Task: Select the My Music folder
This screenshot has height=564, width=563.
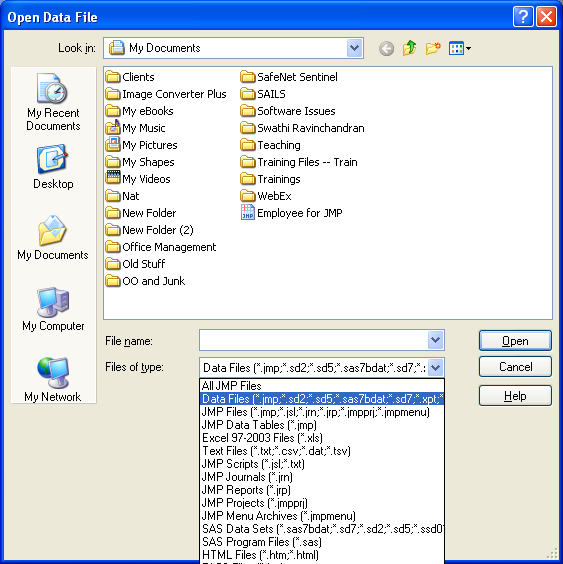Action: coord(135,128)
